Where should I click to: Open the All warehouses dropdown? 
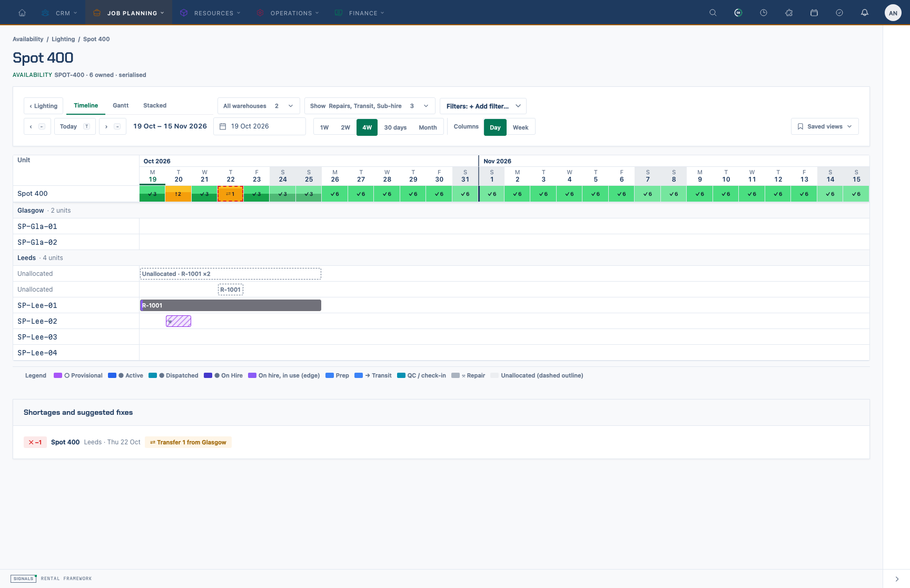tap(259, 106)
